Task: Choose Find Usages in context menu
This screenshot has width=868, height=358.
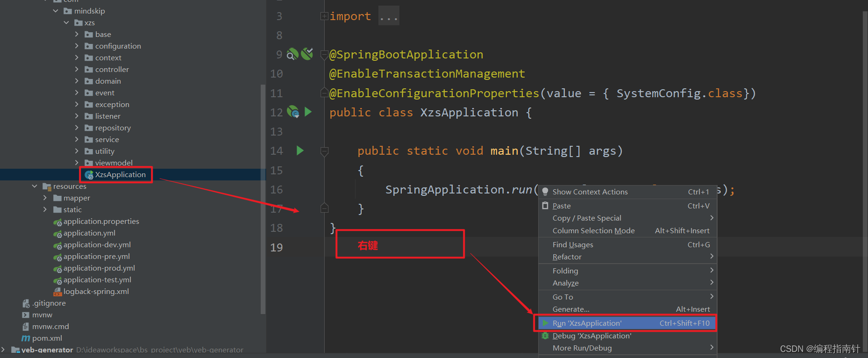Action: (x=573, y=244)
